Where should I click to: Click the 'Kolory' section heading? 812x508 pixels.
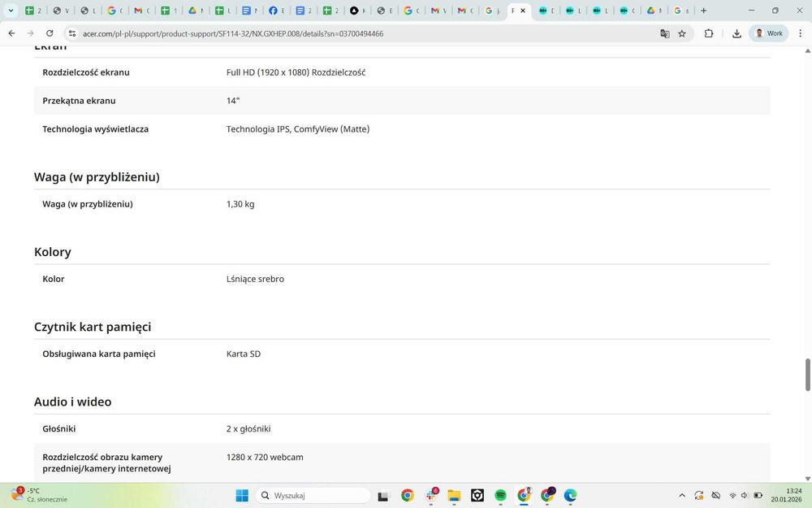pyautogui.click(x=52, y=252)
